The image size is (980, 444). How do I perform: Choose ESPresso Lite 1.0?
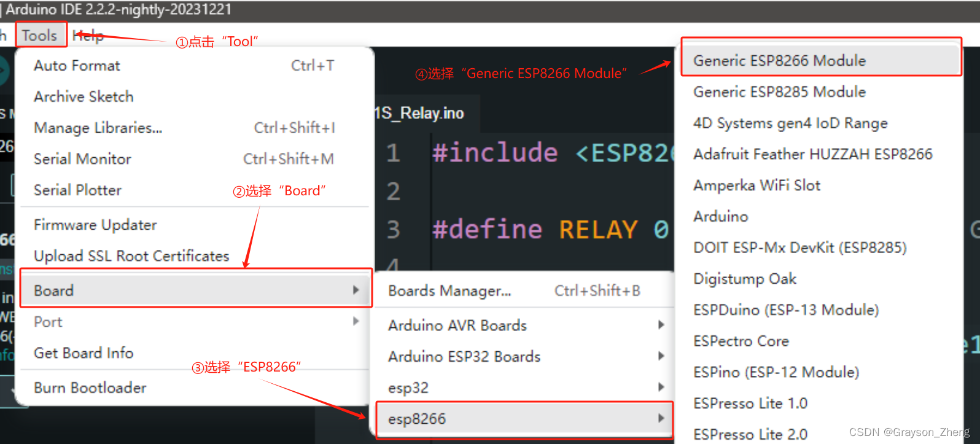point(821,403)
